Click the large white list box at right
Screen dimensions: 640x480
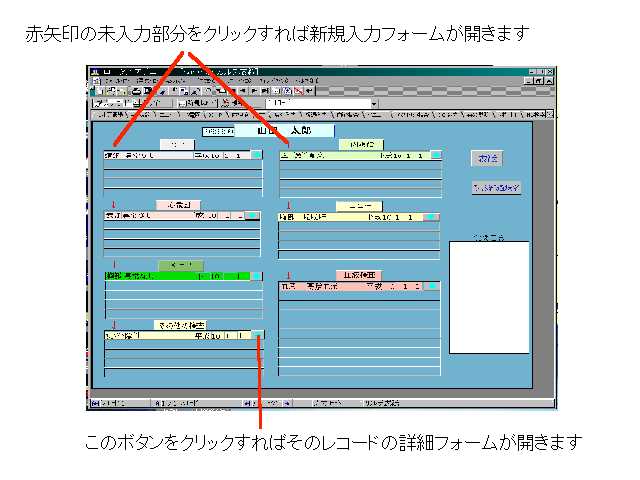pyautogui.click(x=489, y=297)
